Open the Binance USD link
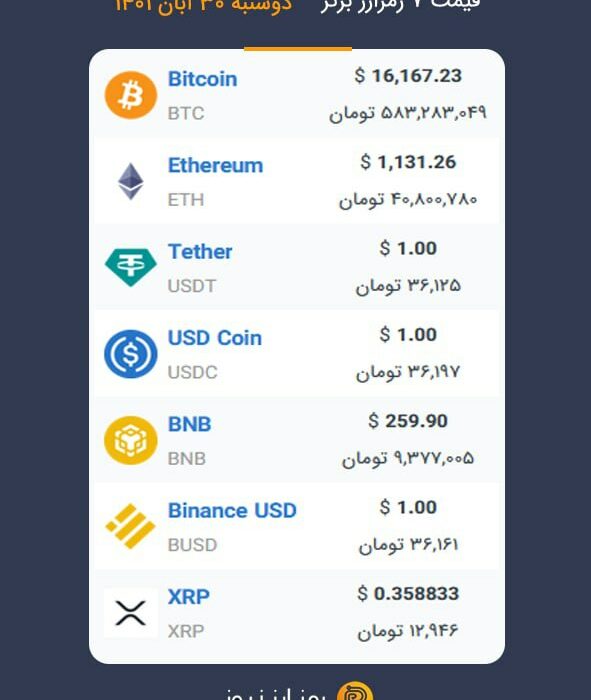Viewport: 591px width, 700px height. point(232,511)
